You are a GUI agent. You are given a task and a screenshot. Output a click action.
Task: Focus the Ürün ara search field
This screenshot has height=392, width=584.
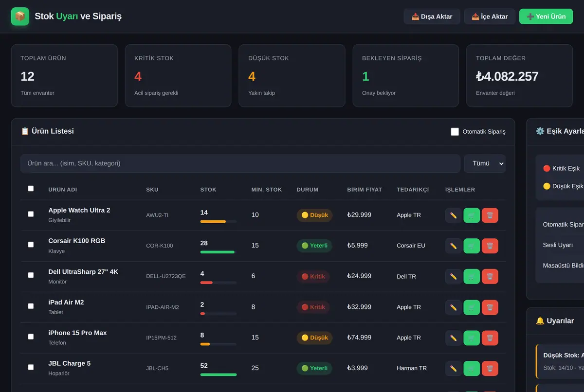click(x=240, y=163)
